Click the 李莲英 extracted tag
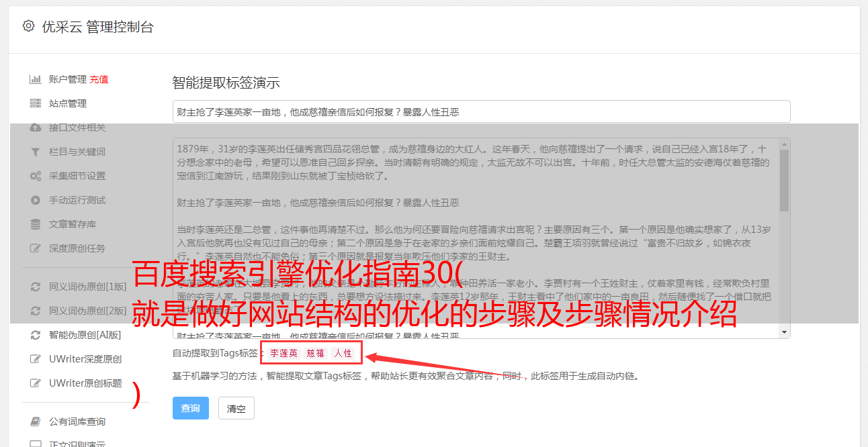 [284, 353]
